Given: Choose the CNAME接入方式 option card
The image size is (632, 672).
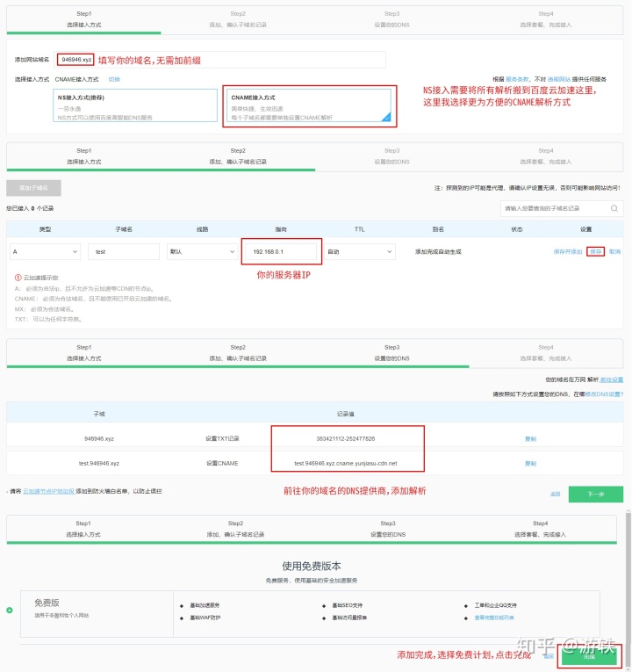Looking at the screenshot, I should (307, 105).
